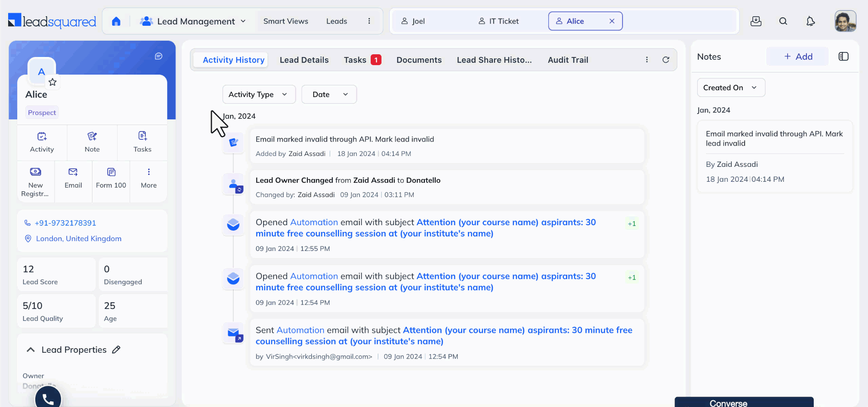
Task: Open the Activity Type filter dropdown
Action: (x=259, y=95)
